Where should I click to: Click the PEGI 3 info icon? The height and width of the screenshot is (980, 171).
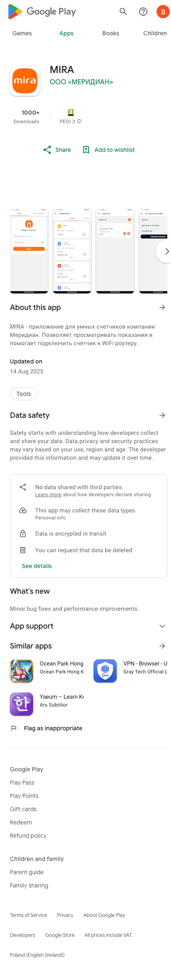[x=79, y=122]
